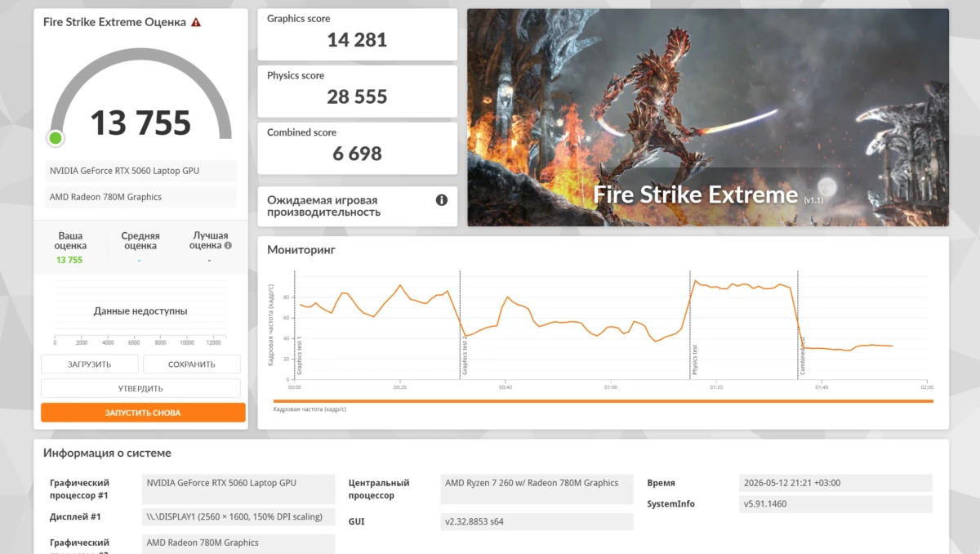Click the 01:40 tick on the chart axis
This screenshot has height=554, width=980.
tap(822, 387)
